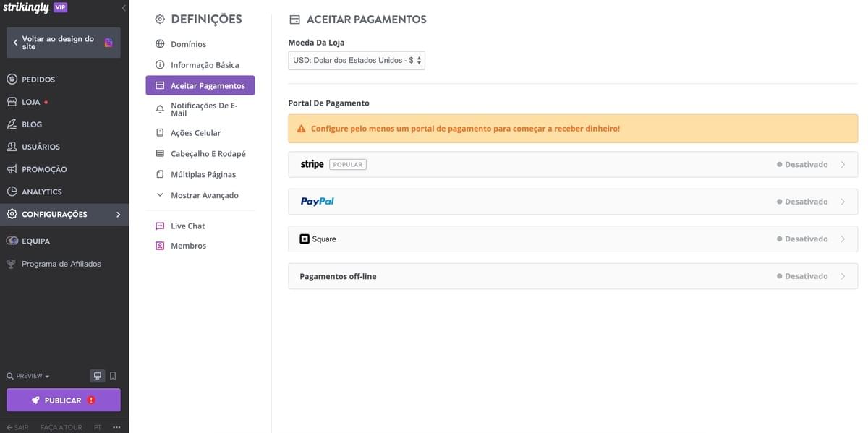Click the Configurações gear icon
This screenshot has width=868, height=433.
(12, 214)
